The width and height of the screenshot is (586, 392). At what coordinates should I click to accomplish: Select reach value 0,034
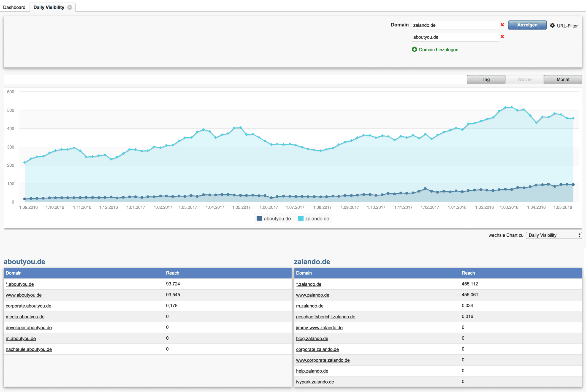[x=467, y=306]
